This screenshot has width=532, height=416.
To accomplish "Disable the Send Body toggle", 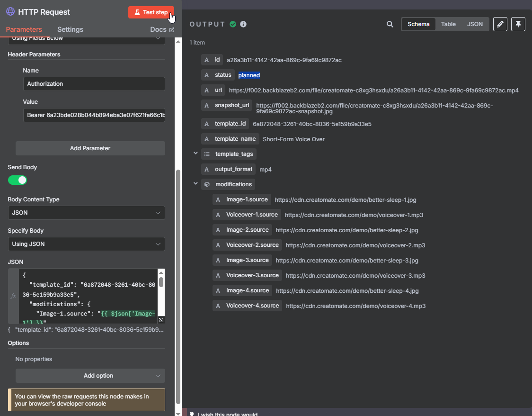I will [x=18, y=180].
